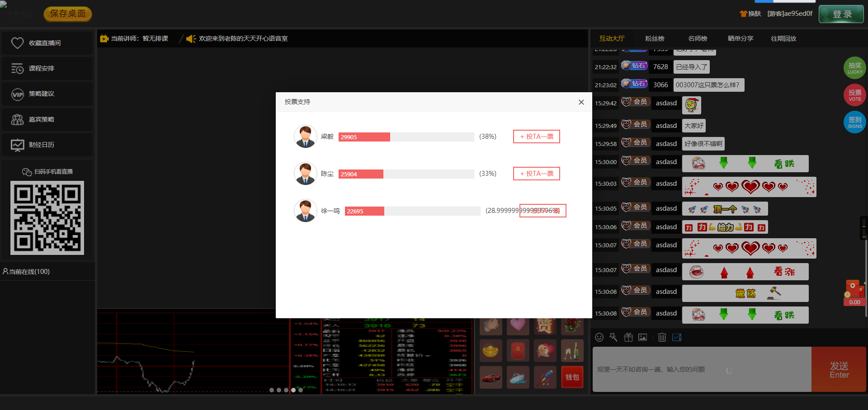Click the heart icon for 收藏直播间
This screenshot has height=410, width=868.
pyautogui.click(x=17, y=43)
